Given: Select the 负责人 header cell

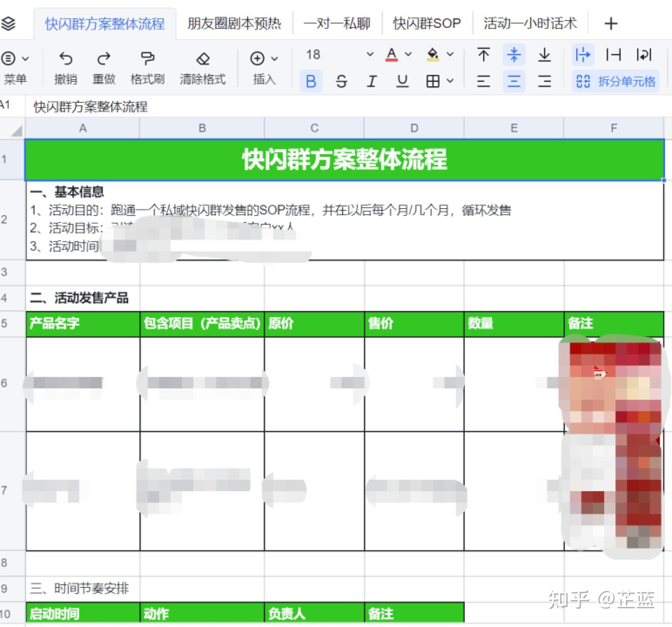Looking at the screenshot, I should (x=314, y=613).
